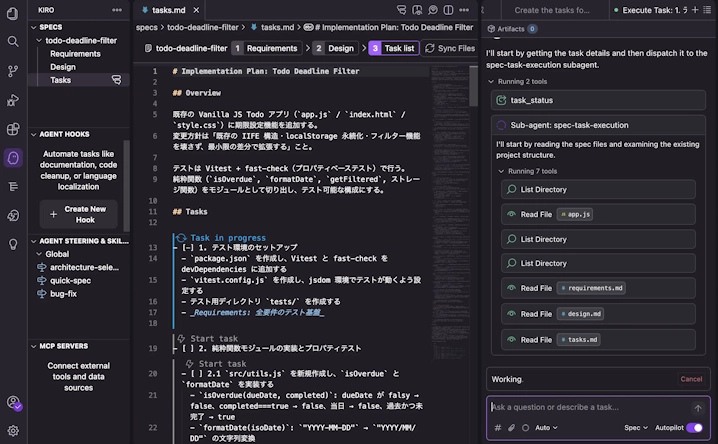Open the Manage settings gear icon

[x=13, y=431]
